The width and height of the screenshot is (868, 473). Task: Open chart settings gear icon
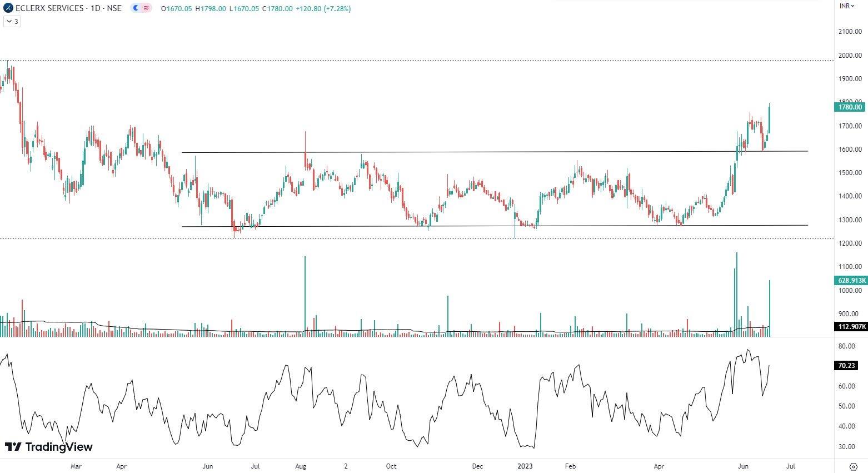[x=853, y=466]
